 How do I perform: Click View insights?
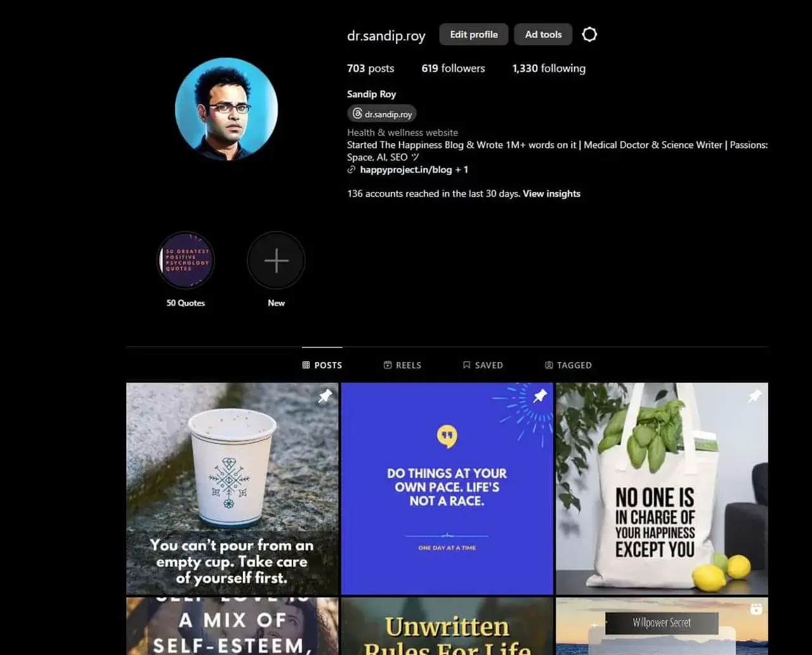coord(551,193)
